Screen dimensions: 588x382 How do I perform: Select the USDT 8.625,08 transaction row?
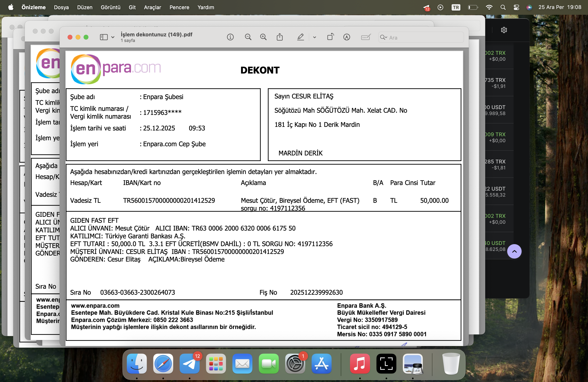(499, 246)
